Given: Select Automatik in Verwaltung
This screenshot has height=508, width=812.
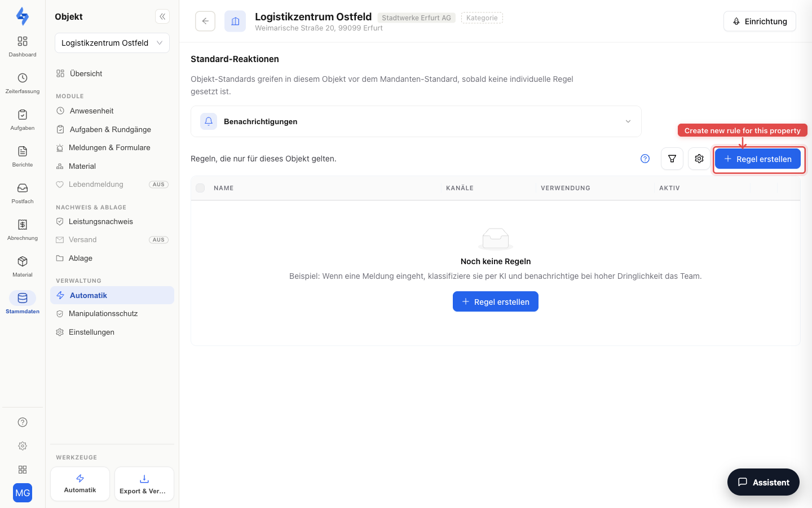Looking at the screenshot, I should click(x=112, y=295).
